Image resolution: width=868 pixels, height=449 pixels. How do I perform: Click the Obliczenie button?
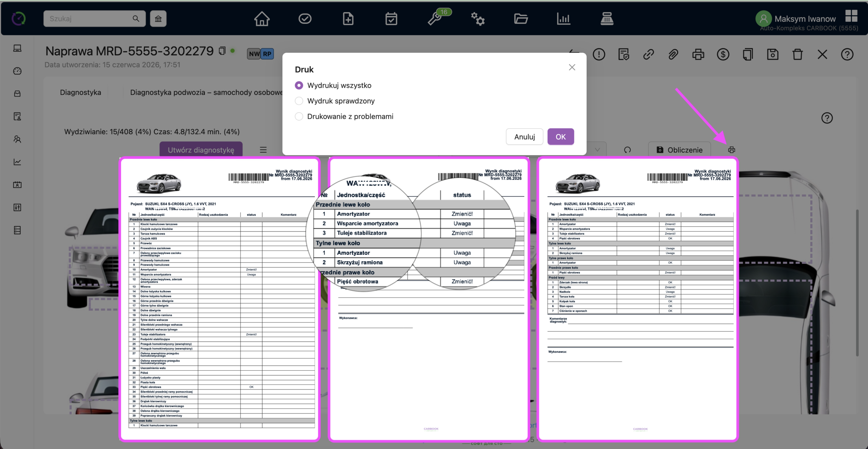[x=679, y=150]
